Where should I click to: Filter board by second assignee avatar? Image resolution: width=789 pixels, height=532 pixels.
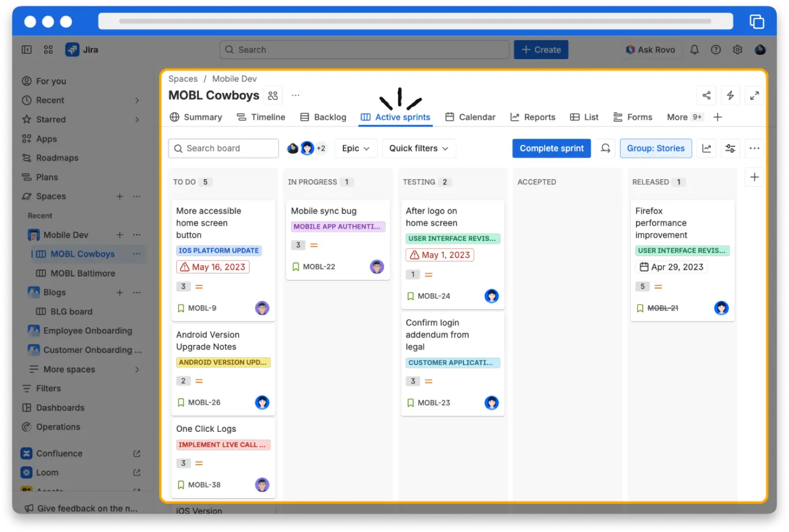coord(307,148)
